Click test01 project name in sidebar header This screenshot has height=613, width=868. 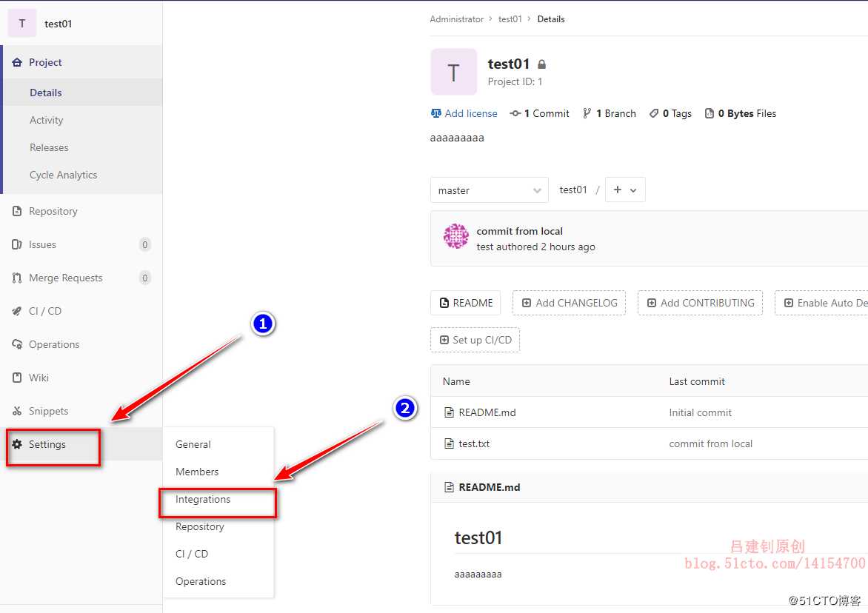click(x=58, y=24)
